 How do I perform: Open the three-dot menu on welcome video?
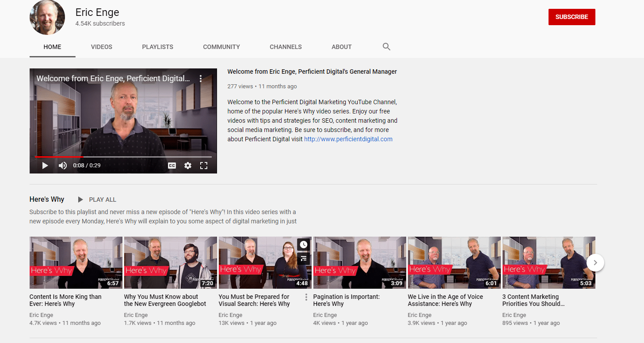click(x=201, y=79)
